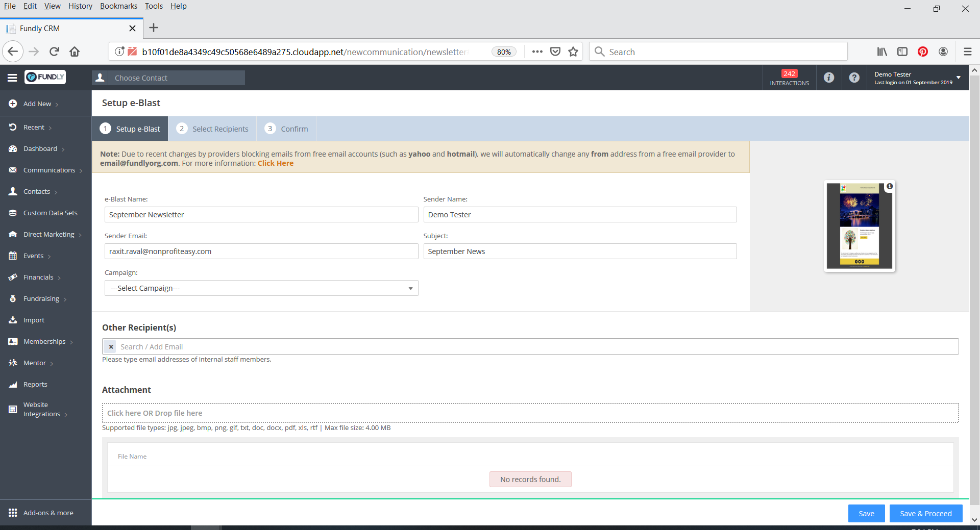Click the Save & Proceed button
980x530 pixels.
pyautogui.click(x=925, y=514)
